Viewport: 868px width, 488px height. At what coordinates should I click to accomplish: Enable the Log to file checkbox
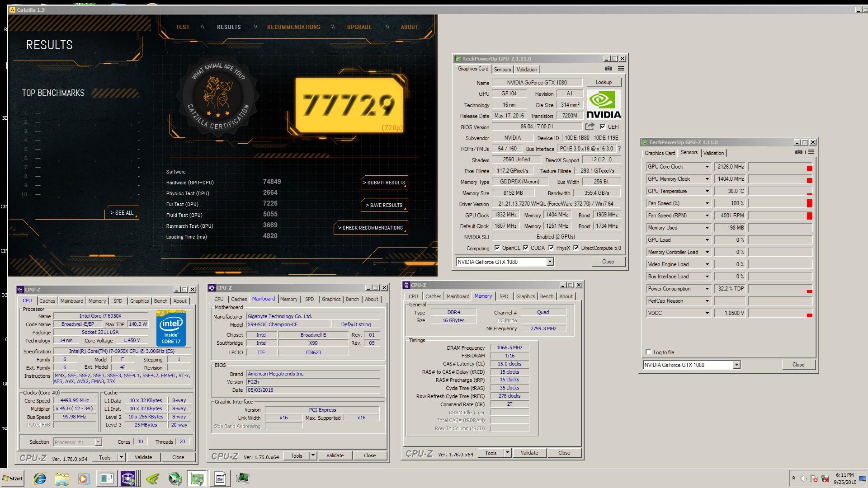click(649, 352)
